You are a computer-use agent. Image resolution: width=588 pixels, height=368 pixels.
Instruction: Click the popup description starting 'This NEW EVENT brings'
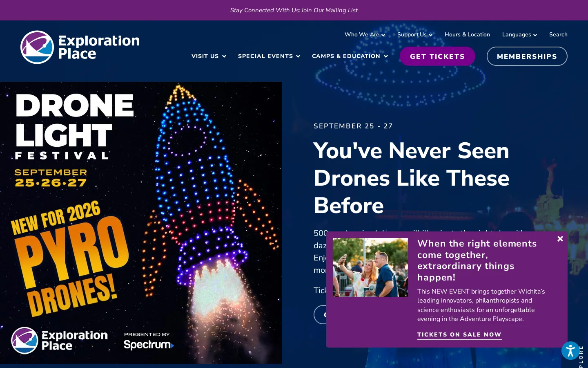pos(481,305)
